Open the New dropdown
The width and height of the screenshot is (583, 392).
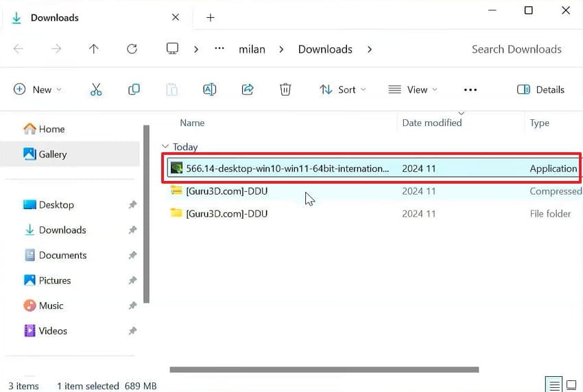point(38,90)
